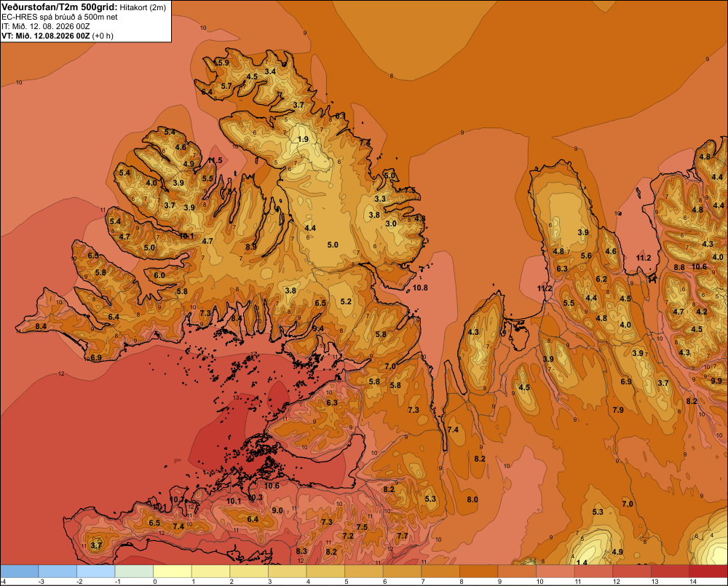This screenshot has width=728, height=586.
Task: Click the legend tick label -4
Action: click(3, 582)
